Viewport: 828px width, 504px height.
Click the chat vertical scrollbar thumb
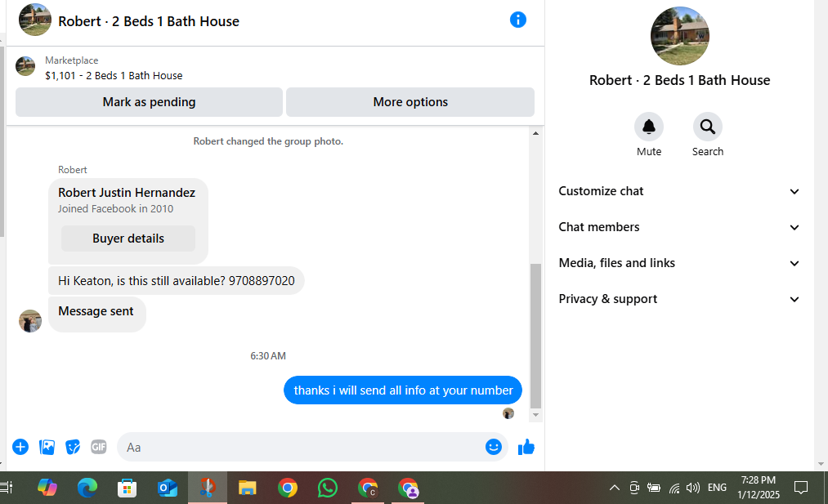(x=535, y=336)
